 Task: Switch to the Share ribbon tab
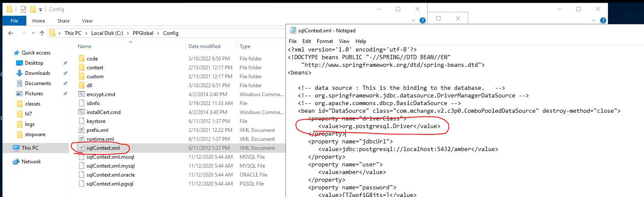[63, 20]
